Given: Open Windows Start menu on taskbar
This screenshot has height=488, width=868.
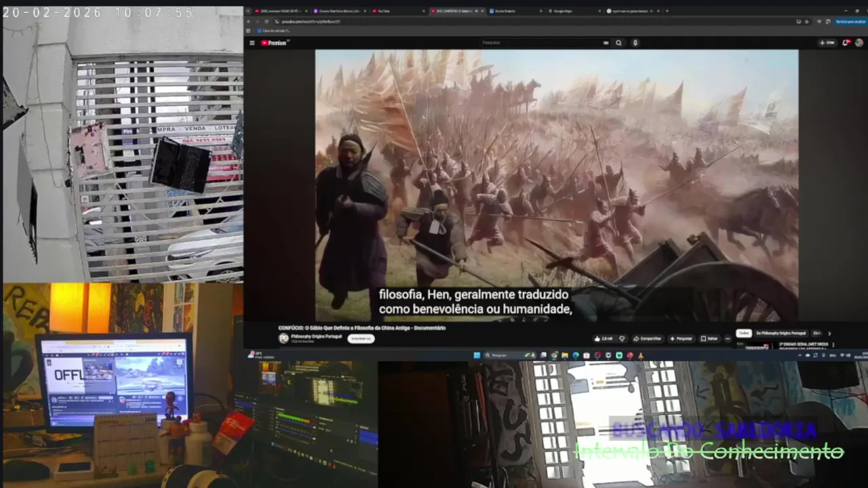Looking at the screenshot, I should coord(477,355).
